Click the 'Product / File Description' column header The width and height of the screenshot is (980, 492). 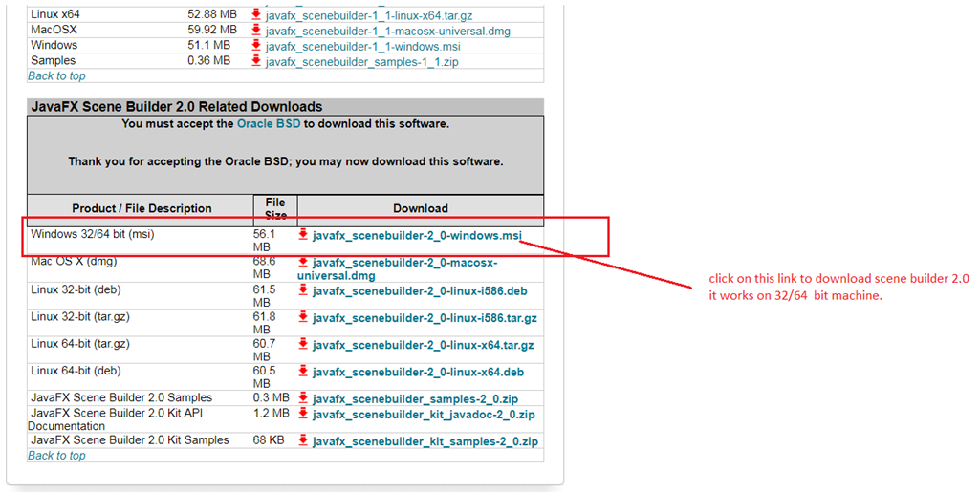[x=142, y=208]
